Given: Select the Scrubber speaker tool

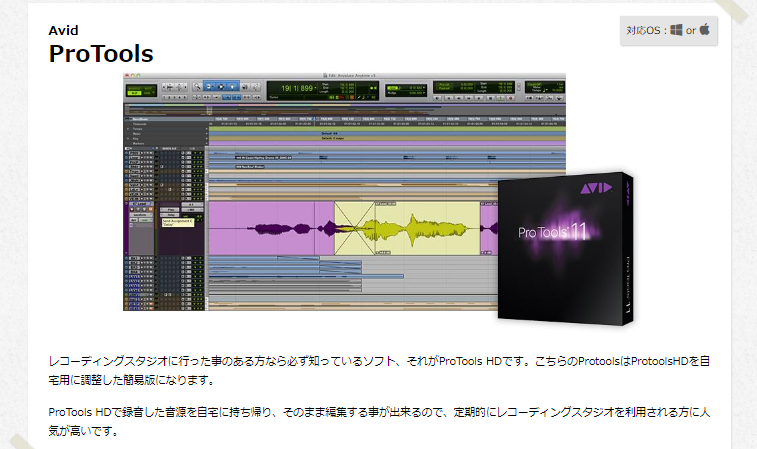Looking at the screenshot, I should click(245, 87).
